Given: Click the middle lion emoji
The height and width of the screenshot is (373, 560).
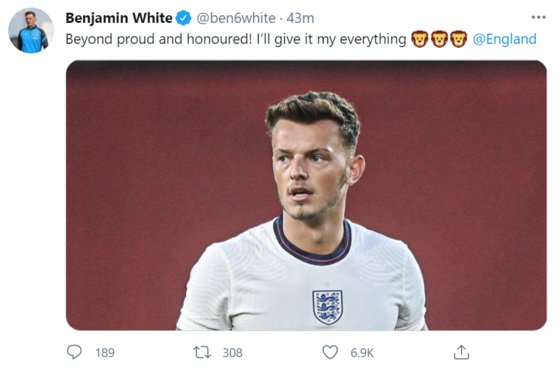Looking at the screenshot, I should point(439,39).
